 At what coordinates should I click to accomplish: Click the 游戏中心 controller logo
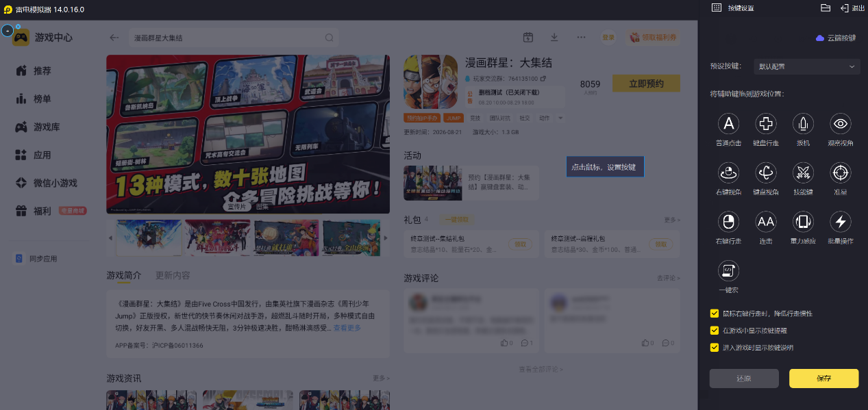[x=21, y=38]
